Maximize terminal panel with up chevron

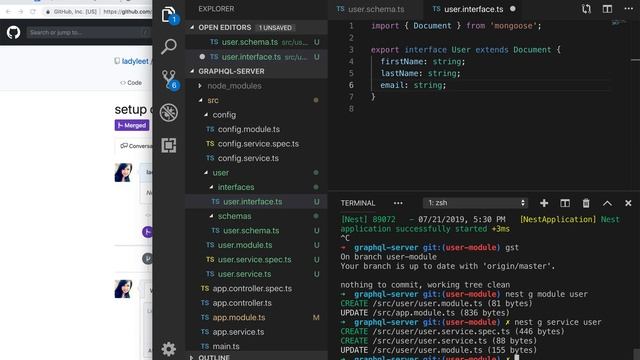[x=607, y=203]
